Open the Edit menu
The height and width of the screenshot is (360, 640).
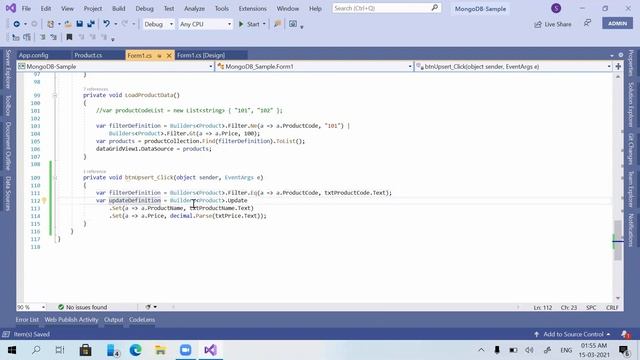coord(46,8)
